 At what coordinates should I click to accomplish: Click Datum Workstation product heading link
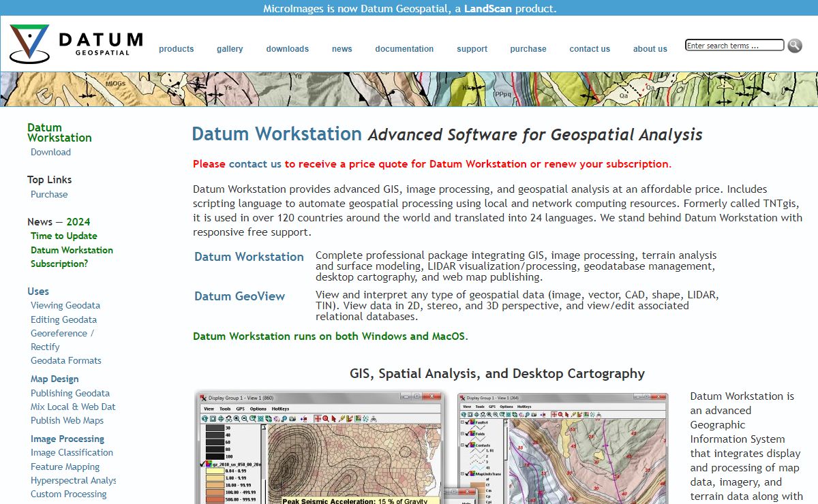click(249, 257)
